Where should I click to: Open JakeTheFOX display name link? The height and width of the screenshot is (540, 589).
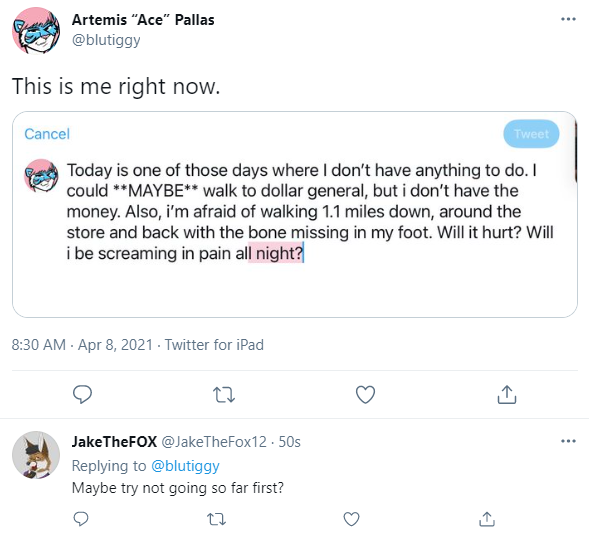pos(114,442)
